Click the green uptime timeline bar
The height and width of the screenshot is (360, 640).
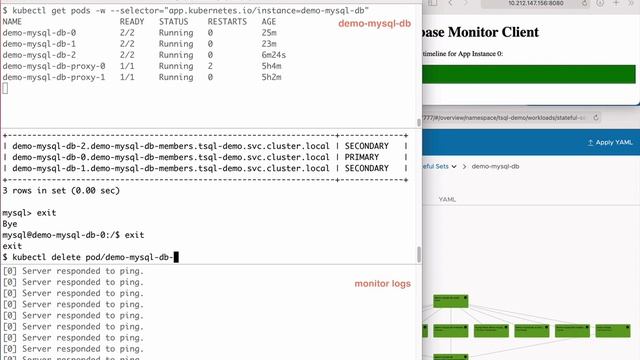[529, 74]
